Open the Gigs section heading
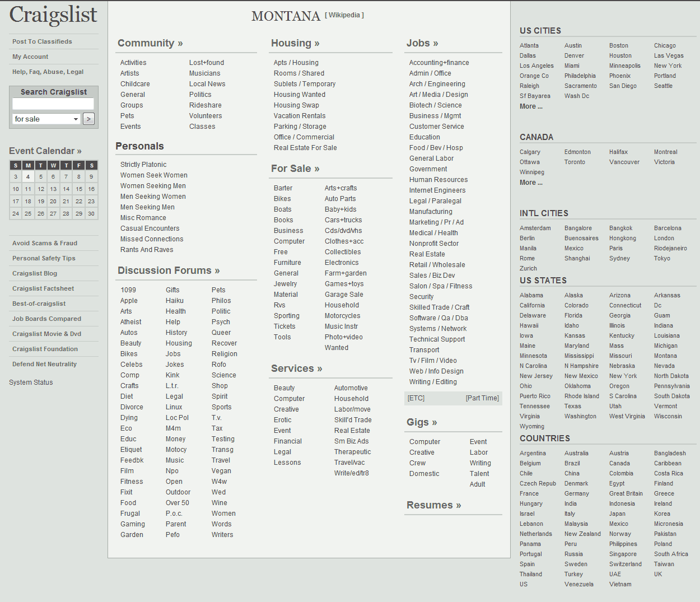The width and height of the screenshot is (700, 602). click(x=422, y=422)
